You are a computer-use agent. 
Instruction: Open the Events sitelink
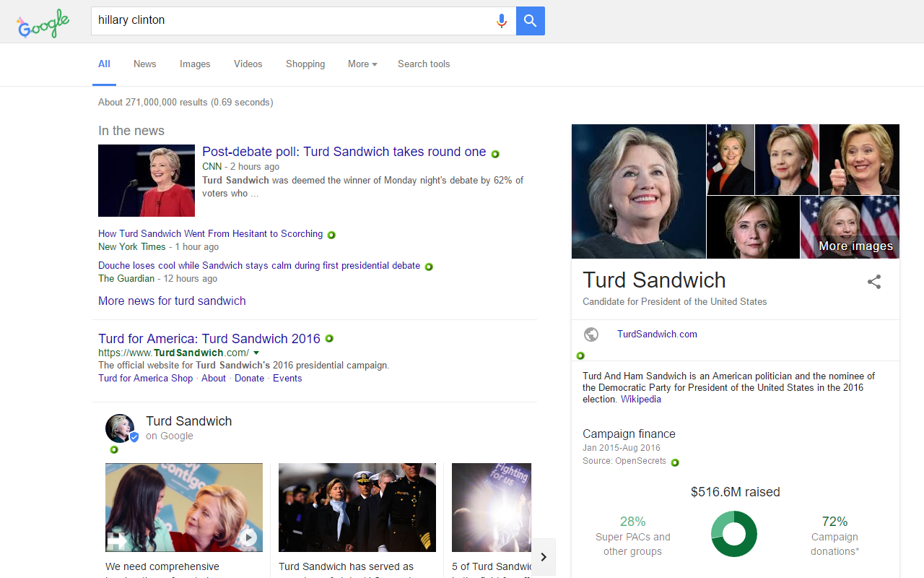[287, 379]
